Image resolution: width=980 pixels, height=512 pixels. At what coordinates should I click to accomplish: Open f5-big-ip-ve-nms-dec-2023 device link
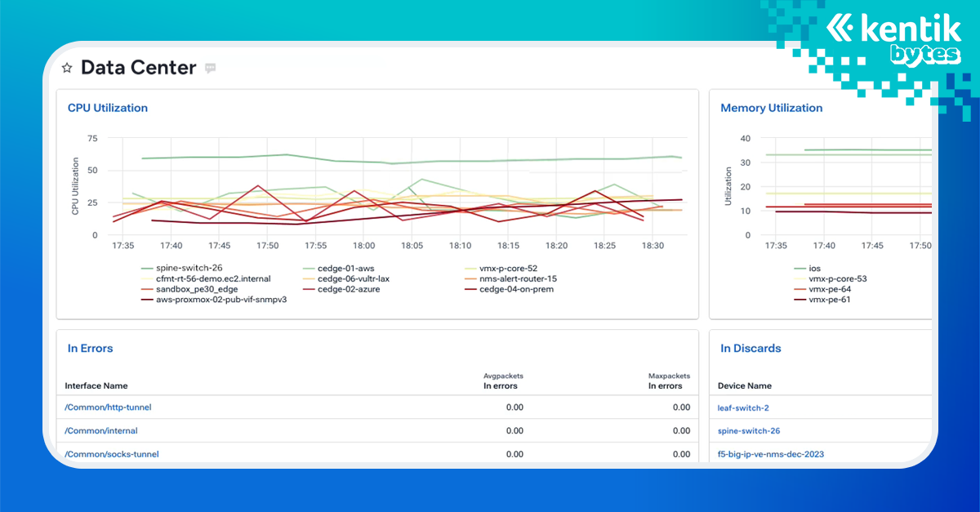(772, 454)
